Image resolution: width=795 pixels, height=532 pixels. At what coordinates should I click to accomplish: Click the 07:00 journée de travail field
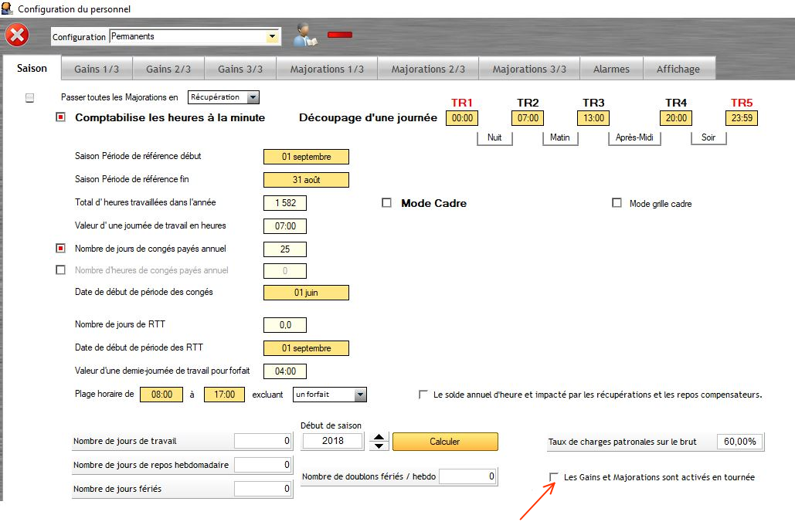(285, 226)
